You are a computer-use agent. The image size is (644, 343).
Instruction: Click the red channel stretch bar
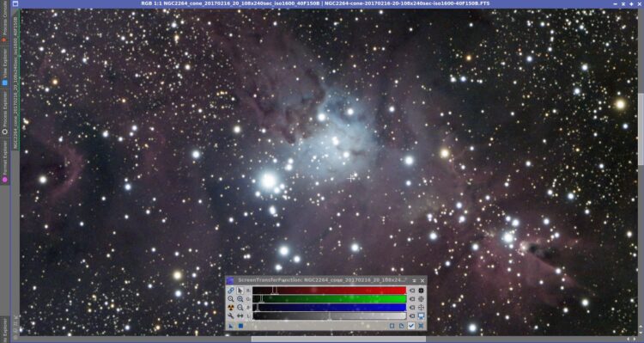click(330, 291)
